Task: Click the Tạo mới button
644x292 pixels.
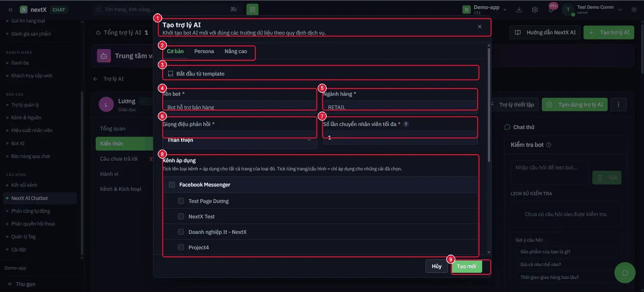Action: [466, 266]
